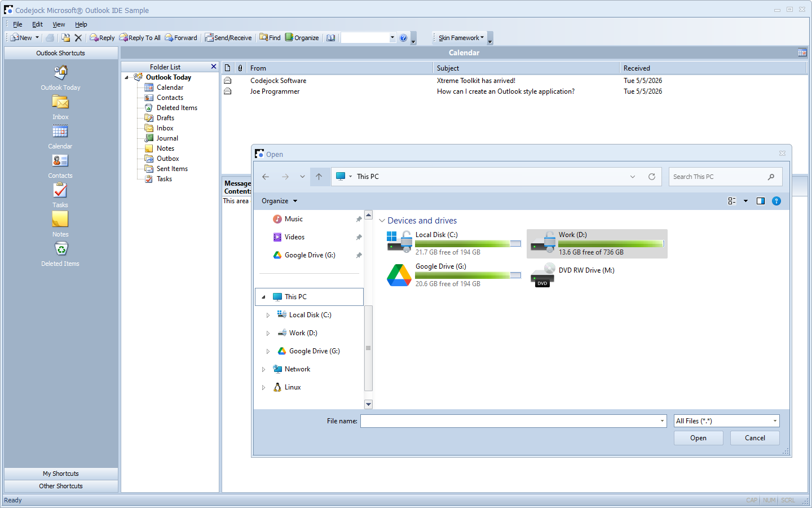Expand the Network tree node
The image size is (812, 508).
click(263, 369)
